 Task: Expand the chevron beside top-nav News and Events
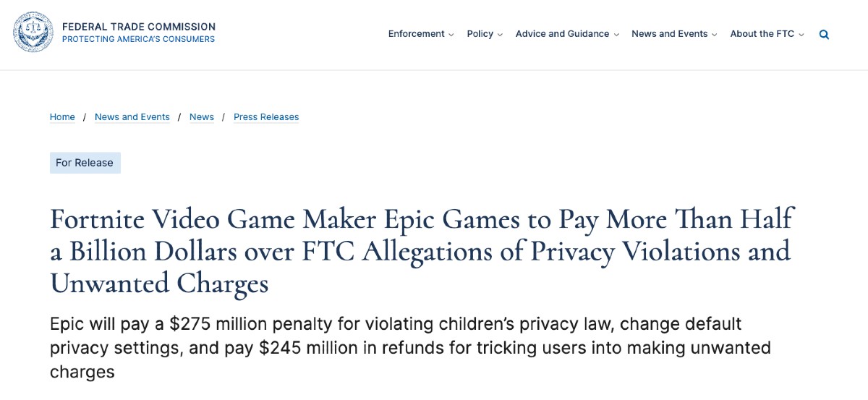[x=715, y=35]
